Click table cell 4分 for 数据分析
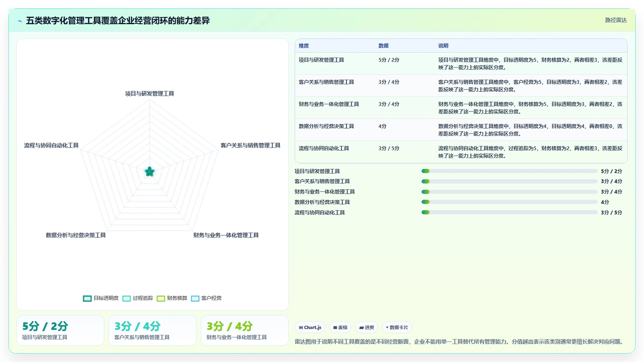 (383, 126)
